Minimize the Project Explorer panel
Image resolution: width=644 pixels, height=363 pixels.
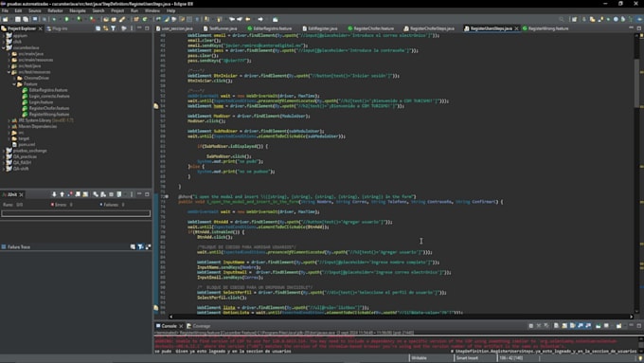point(139,27)
